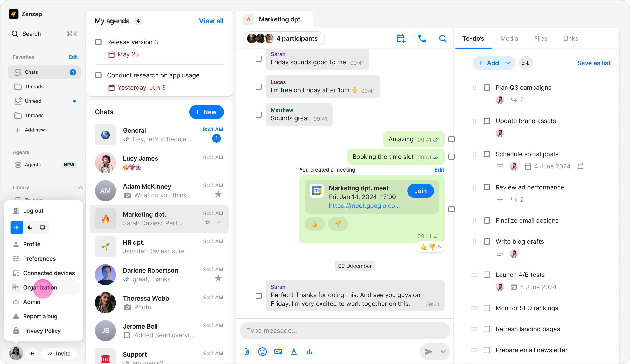Click thumbs up reaction on meeting card
The height and width of the screenshot is (364, 630).
tap(315, 224)
